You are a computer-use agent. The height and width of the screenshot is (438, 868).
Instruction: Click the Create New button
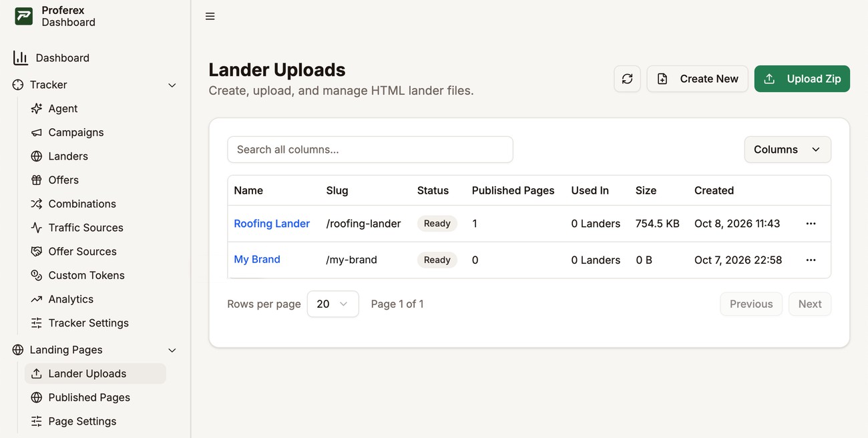point(697,79)
